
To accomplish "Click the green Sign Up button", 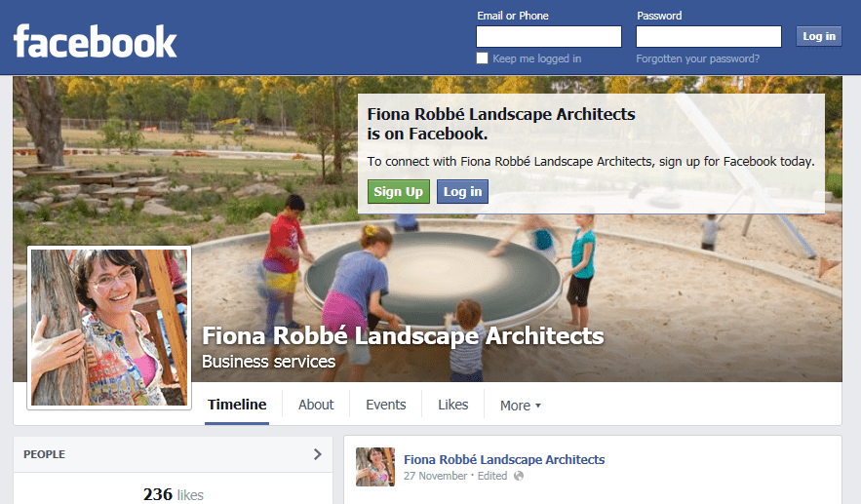I will (x=398, y=192).
